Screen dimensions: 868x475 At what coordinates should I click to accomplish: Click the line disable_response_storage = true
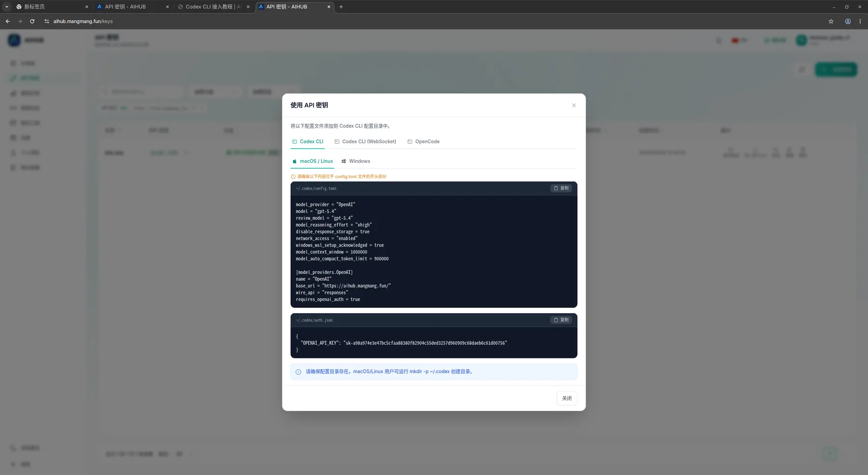coord(333,232)
